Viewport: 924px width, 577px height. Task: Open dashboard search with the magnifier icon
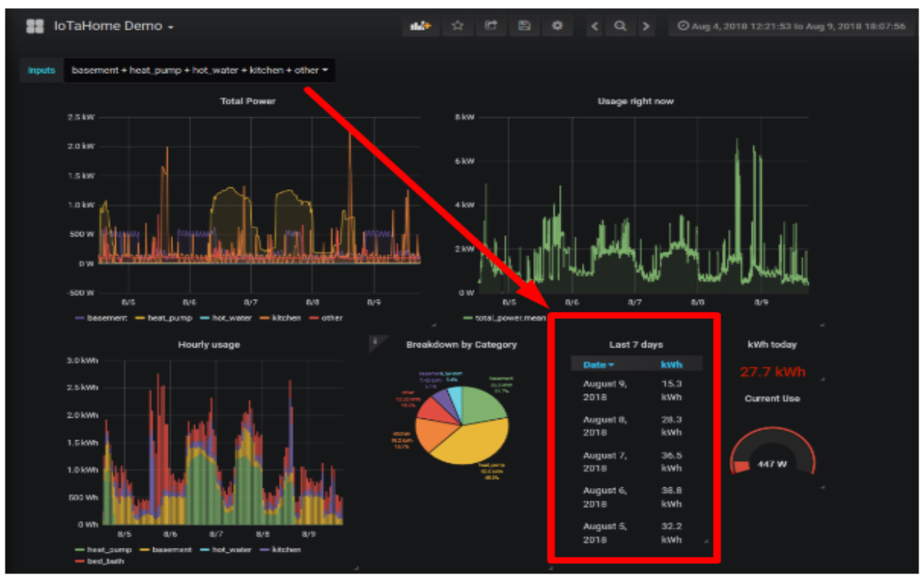point(620,25)
